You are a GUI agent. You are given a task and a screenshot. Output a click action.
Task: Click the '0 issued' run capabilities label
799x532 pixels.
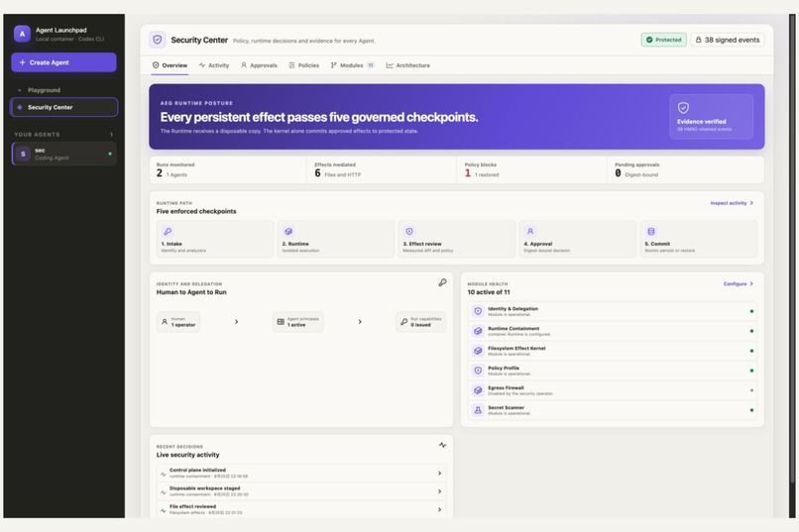[421, 325]
